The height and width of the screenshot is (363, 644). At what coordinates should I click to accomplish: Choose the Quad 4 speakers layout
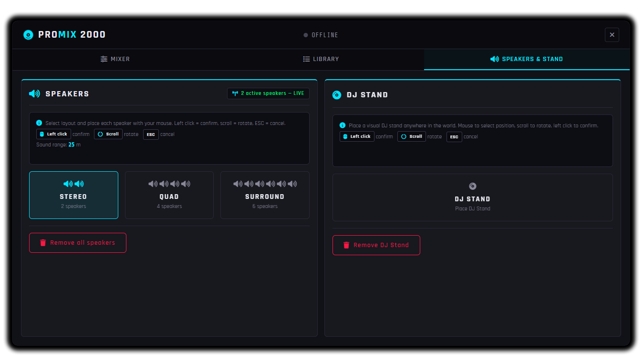169,195
